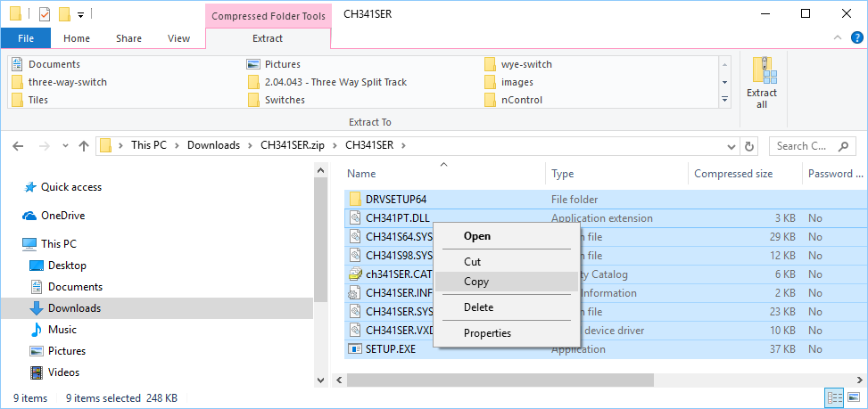Expand breadcrumb chevron after Downloads
This screenshot has width=868, height=409.
(250, 146)
